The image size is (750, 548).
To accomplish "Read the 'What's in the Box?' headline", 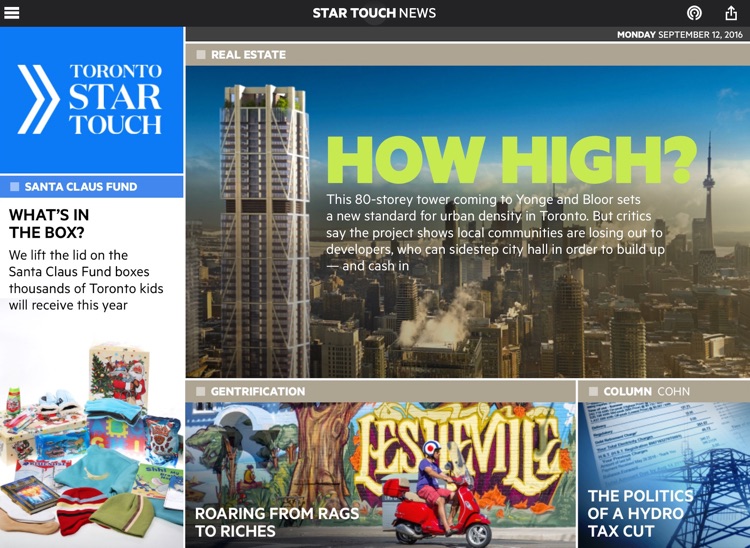I will [49, 223].
